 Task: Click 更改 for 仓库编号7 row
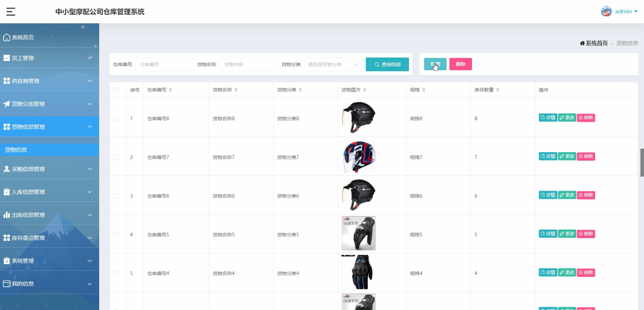pyautogui.click(x=567, y=156)
